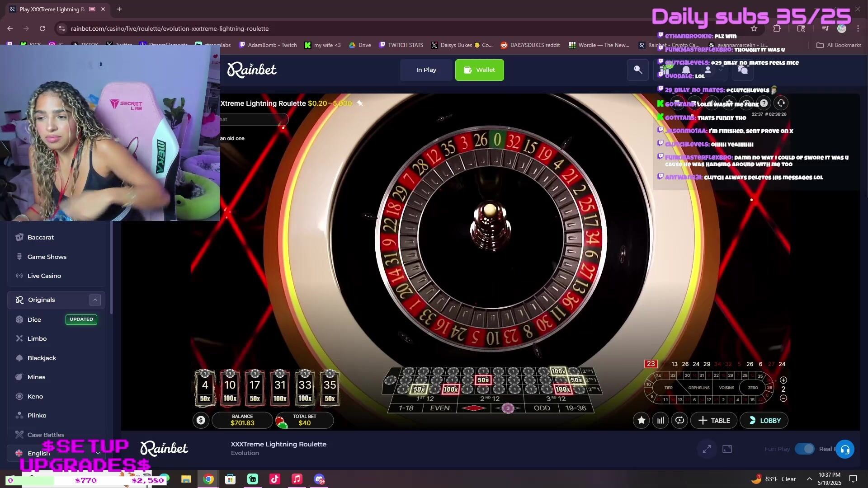Screen dimensions: 868x488
Task: Select the ORPHELINS racetrack bet
Action: pos(698,388)
